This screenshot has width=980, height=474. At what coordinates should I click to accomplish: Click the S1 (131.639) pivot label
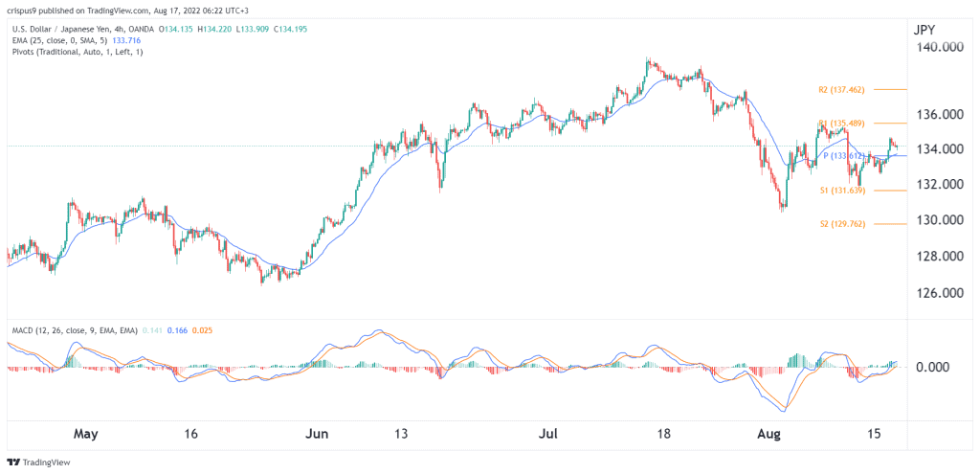pos(841,191)
